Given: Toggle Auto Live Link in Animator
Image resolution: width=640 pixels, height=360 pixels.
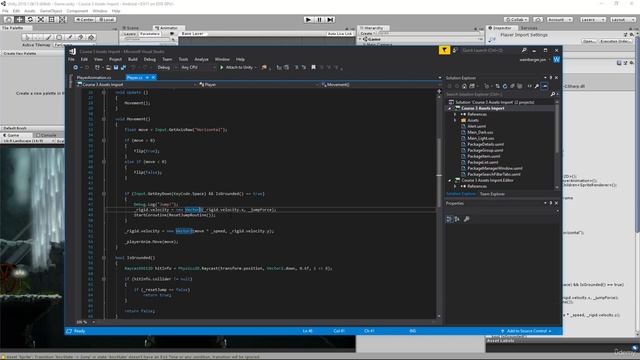Looking at the screenshot, I should pyautogui.click(x=339, y=33).
